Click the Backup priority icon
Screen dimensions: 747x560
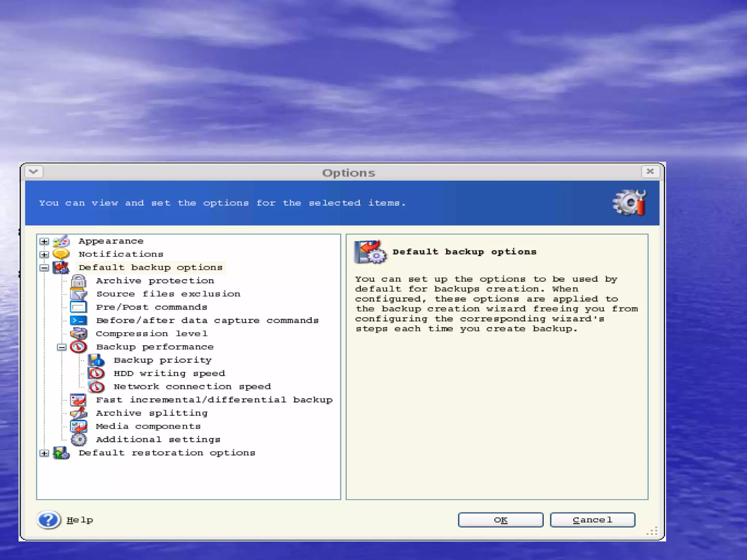click(96, 360)
